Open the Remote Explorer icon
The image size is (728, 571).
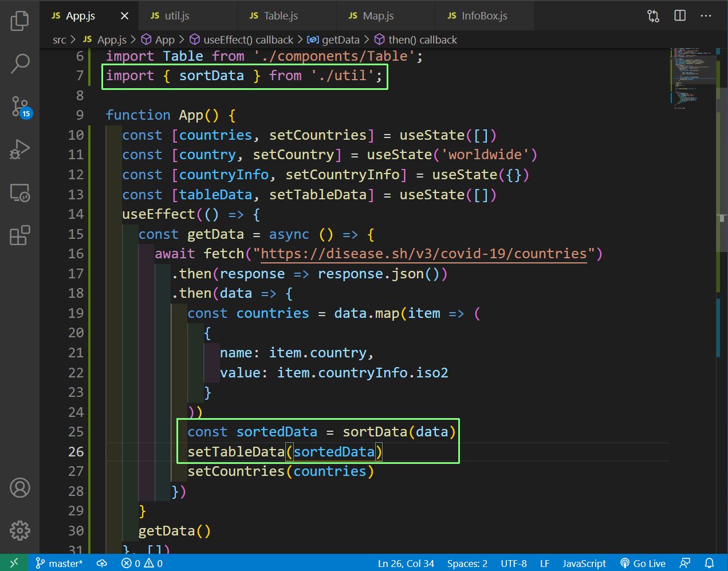(x=19, y=192)
